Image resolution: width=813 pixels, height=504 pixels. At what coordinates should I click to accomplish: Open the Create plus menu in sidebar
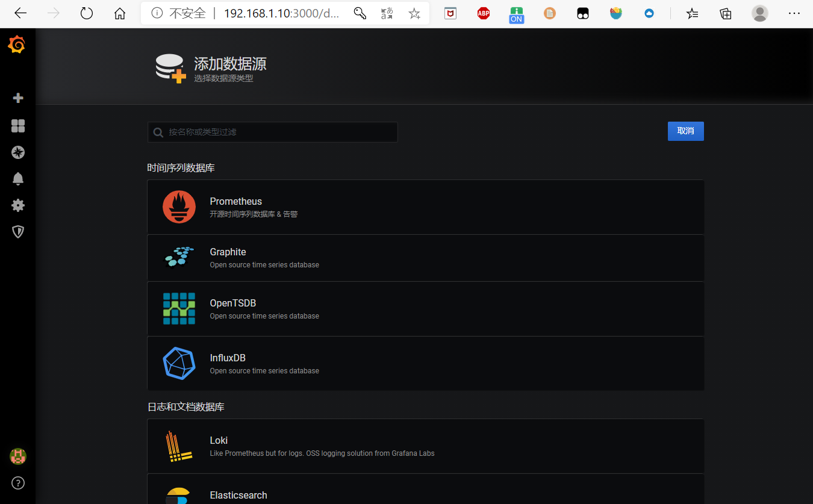18,98
